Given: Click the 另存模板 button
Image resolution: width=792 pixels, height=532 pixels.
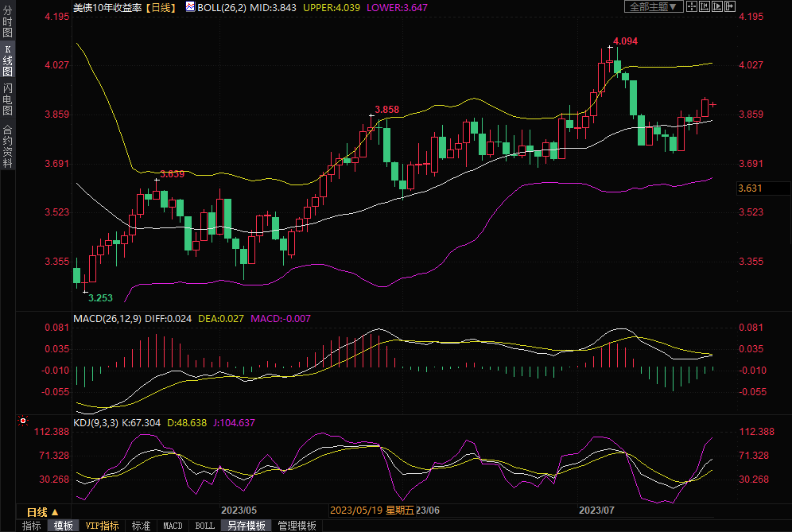Looking at the screenshot, I should click(x=246, y=526).
